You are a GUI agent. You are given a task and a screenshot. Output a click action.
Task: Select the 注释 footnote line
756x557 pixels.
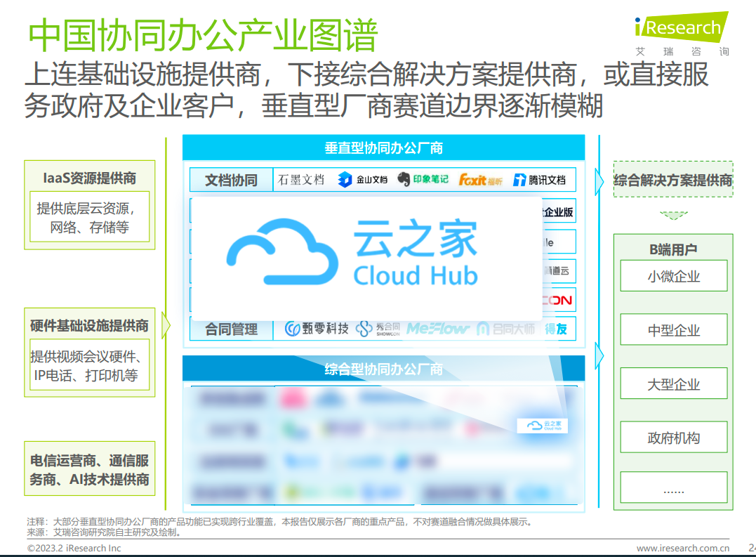pos(281,521)
